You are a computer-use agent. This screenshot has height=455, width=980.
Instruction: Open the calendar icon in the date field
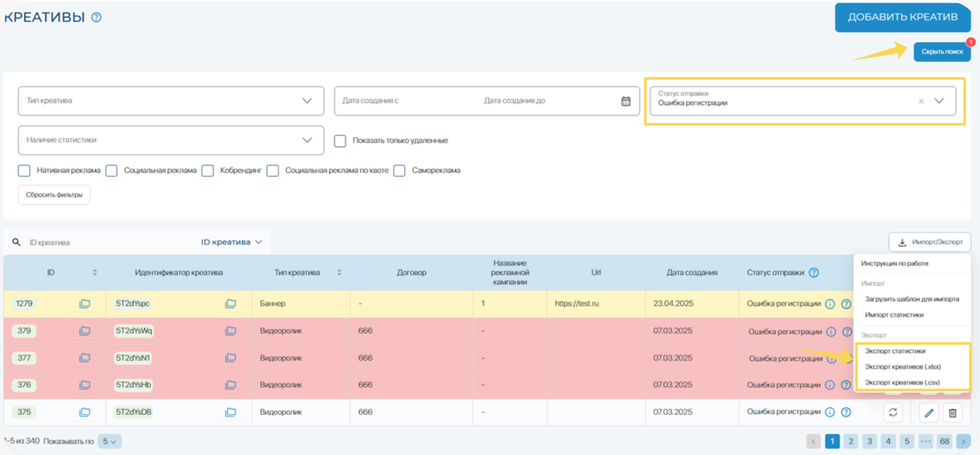pyautogui.click(x=626, y=101)
